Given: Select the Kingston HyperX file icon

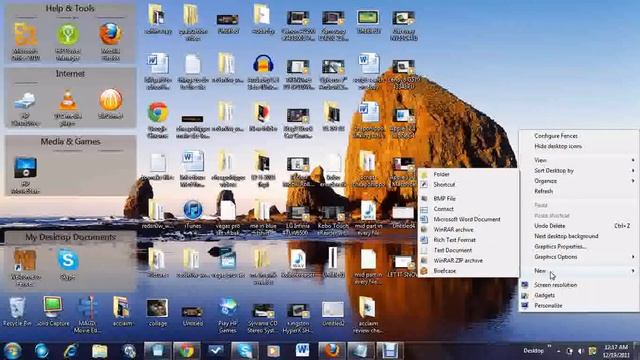Looking at the screenshot, I should [298, 317].
